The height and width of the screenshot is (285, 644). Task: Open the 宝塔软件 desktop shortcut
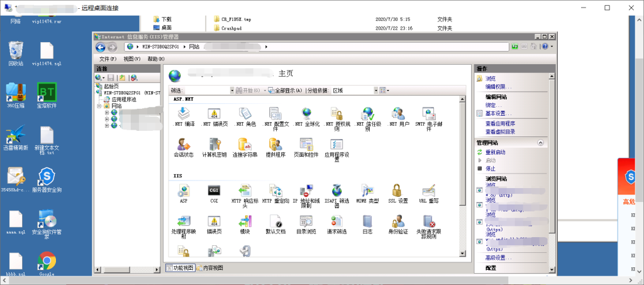click(x=47, y=95)
